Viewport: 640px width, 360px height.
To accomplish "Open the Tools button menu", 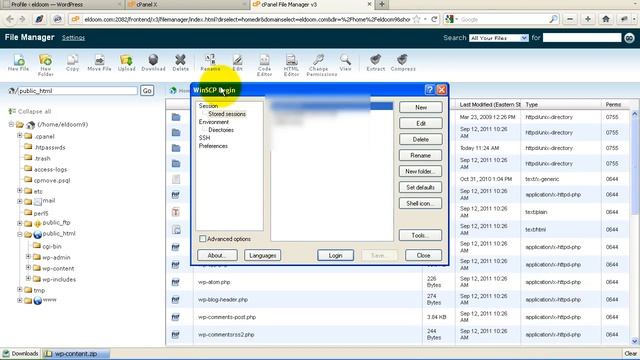I will click(420, 235).
